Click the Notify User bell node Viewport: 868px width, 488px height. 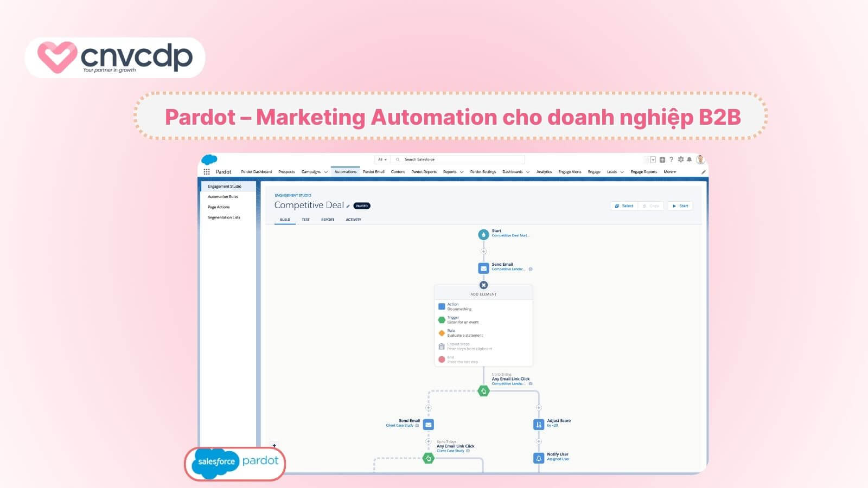click(x=539, y=458)
